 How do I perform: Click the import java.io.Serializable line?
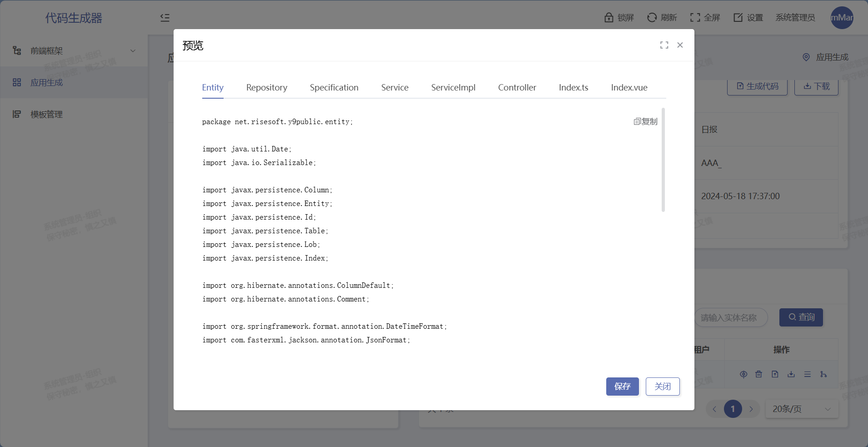pos(259,163)
